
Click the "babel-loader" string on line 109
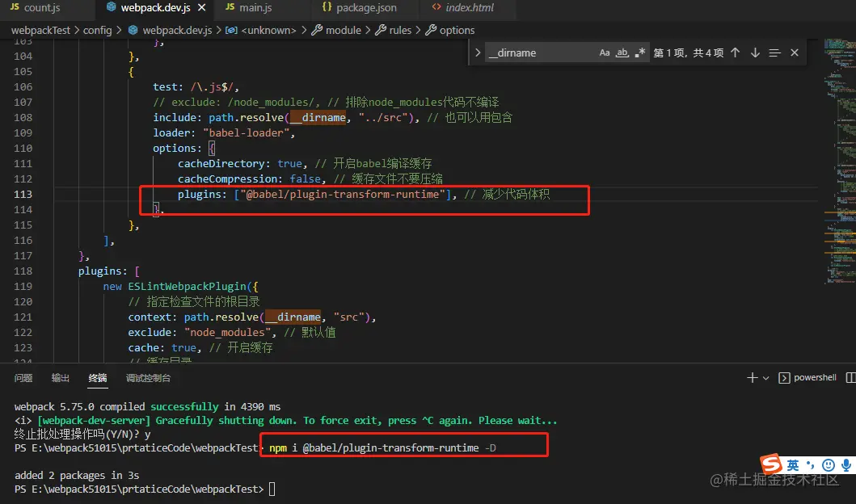coord(247,133)
